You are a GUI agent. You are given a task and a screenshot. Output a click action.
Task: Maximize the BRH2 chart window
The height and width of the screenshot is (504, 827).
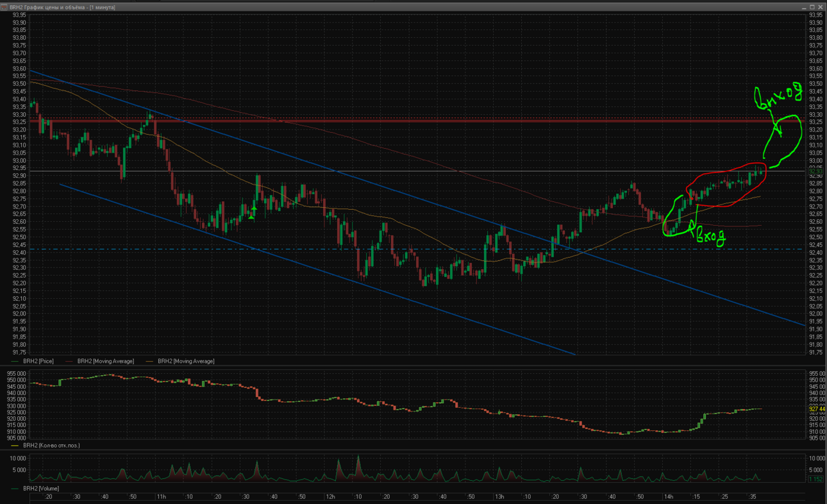point(812,7)
